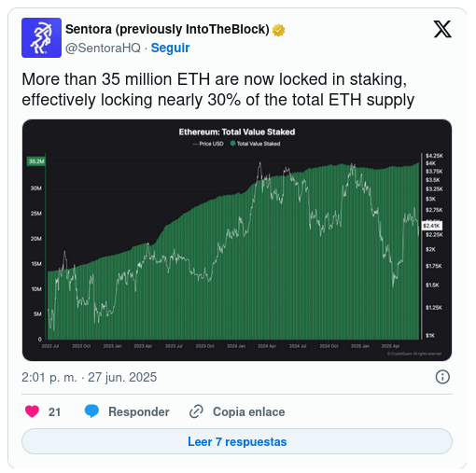Click Copia enlace text
The image size is (476, 473).
click(x=248, y=411)
